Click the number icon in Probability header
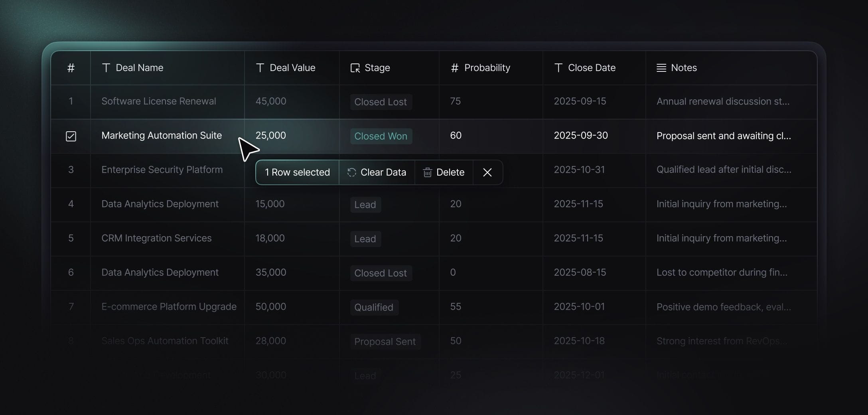Screen dimensions: 868x415 [454, 68]
